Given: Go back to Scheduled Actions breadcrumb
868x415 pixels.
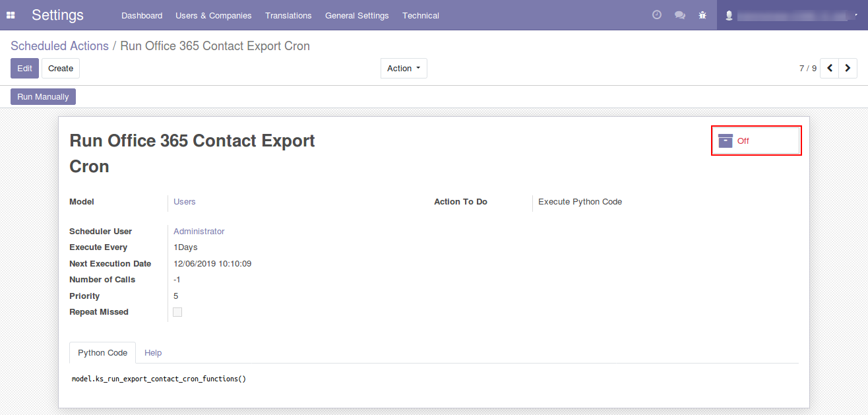Looking at the screenshot, I should click(59, 46).
